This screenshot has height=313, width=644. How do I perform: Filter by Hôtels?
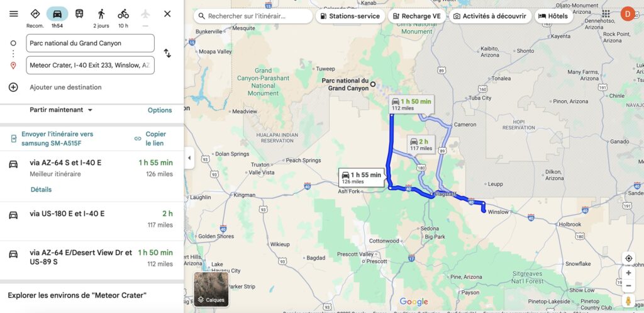(553, 16)
